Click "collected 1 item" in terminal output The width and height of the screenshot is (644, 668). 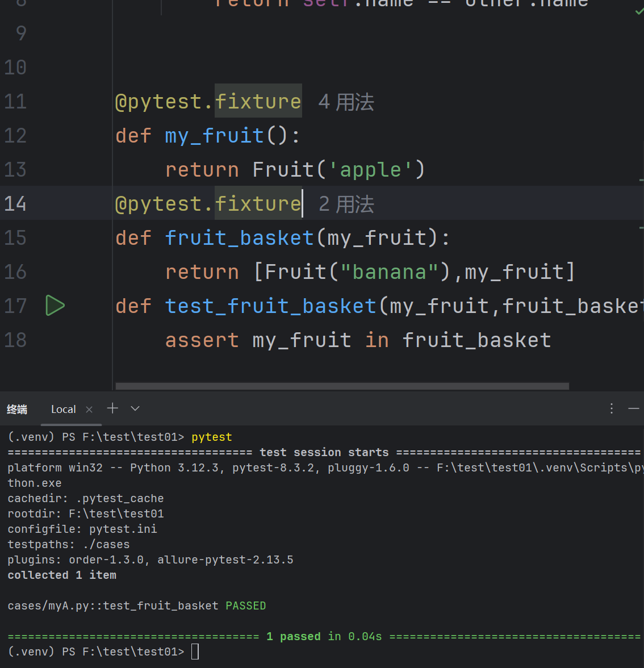[62, 575]
